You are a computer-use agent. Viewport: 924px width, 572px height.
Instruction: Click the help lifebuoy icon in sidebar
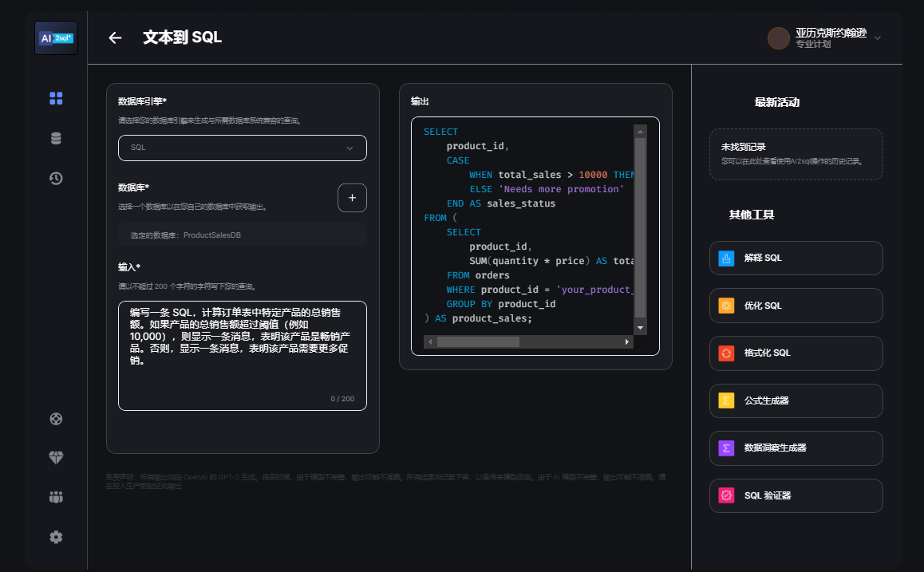click(56, 419)
